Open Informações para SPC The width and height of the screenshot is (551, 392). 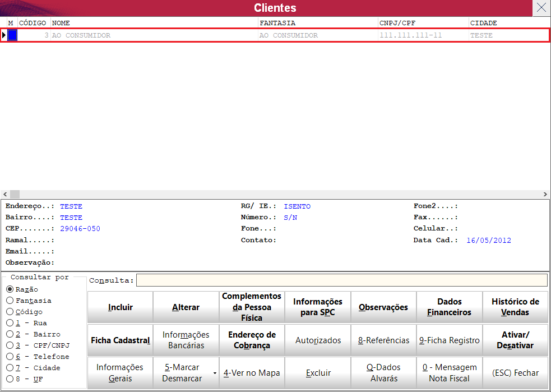tap(318, 307)
